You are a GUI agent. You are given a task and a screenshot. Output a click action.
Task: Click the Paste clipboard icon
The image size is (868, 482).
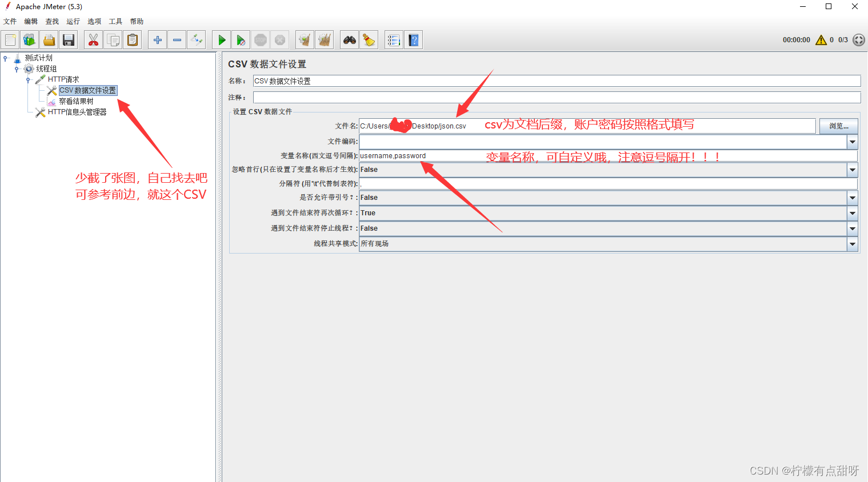(x=133, y=40)
